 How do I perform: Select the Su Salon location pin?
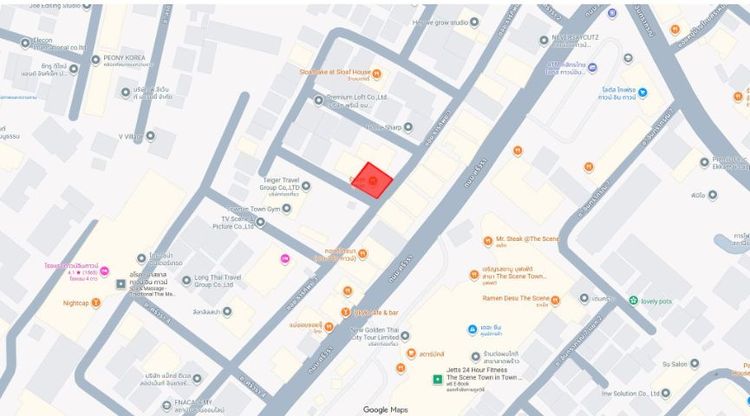pos(695,363)
